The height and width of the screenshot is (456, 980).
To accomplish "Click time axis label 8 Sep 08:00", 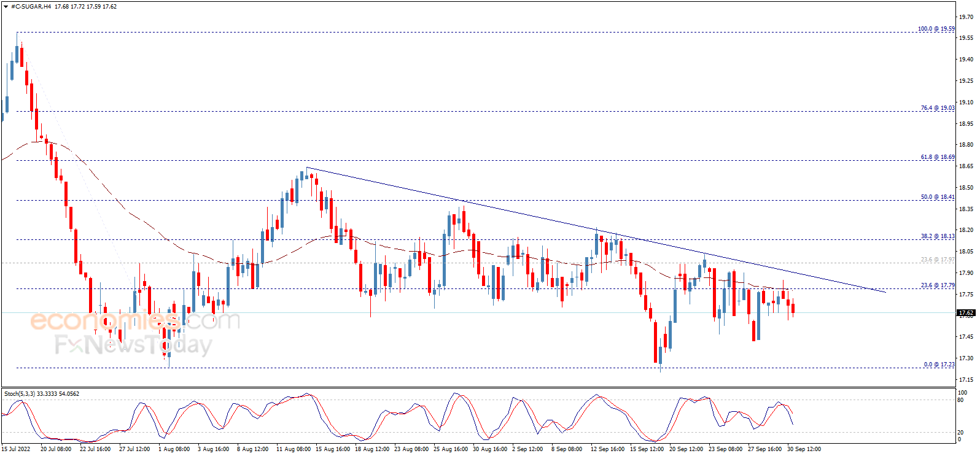I will click(x=567, y=449).
